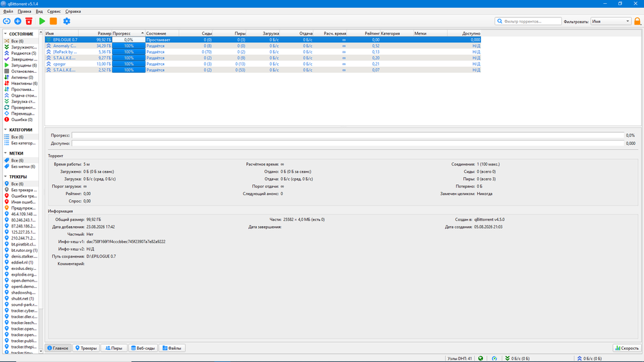Open the Фильтровать Имя dropdown
This screenshot has width=644, height=362.
coord(611,21)
